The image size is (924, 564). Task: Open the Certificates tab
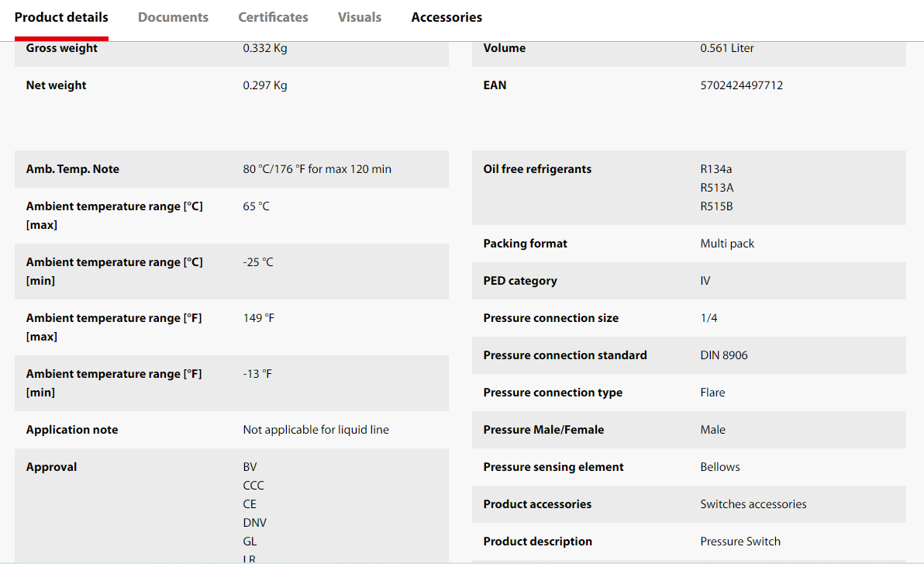click(x=273, y=17)
